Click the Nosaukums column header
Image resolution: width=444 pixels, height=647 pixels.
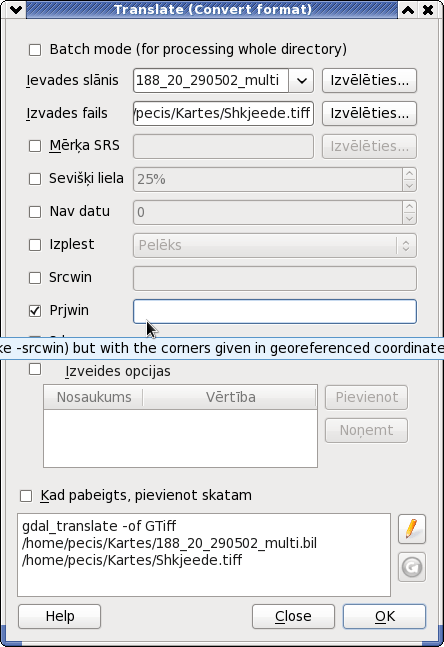94,397
